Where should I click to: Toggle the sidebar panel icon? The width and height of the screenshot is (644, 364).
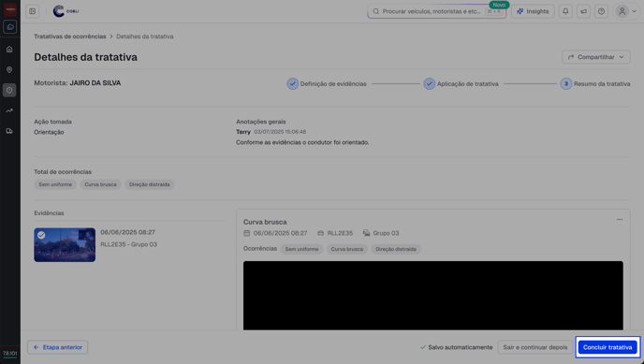[33, 11]
